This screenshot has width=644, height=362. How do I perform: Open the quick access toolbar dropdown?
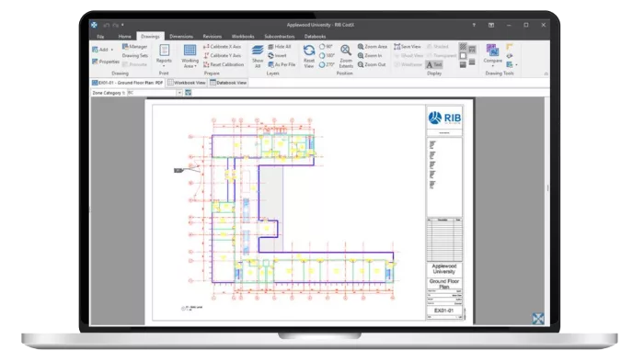click(x=122, y=25)
